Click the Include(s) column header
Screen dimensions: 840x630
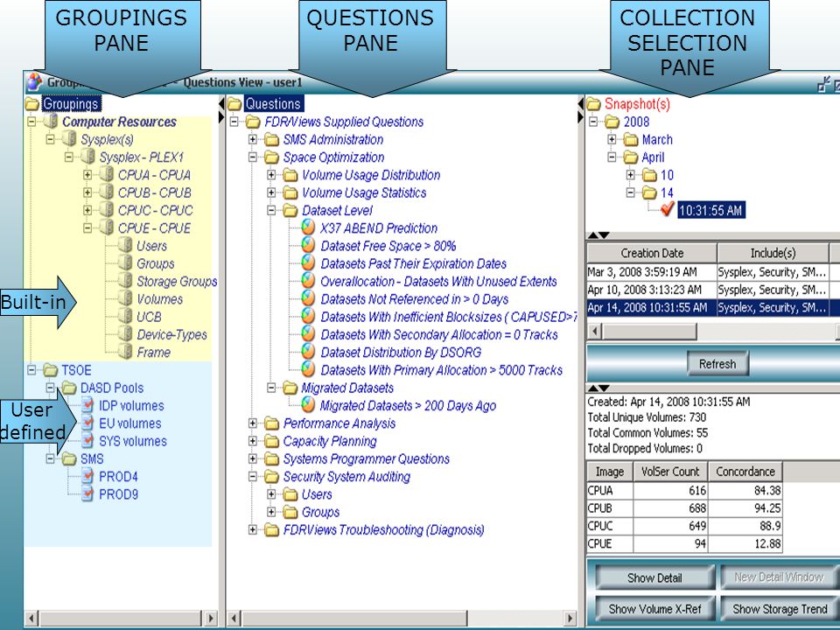(773, 253)
